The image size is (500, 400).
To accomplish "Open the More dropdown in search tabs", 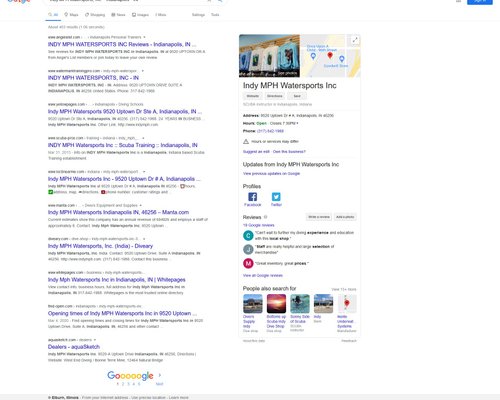I will [x=161, y=15].
